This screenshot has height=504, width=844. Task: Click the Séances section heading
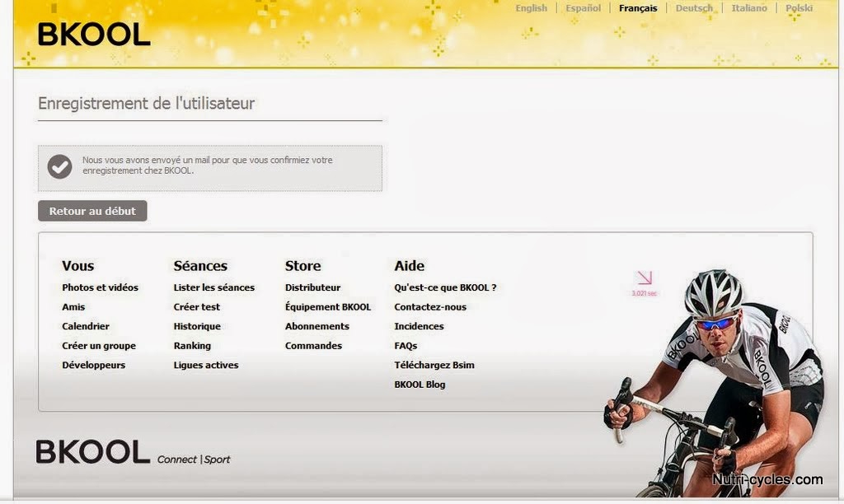pyautogui.click(x=200, y=266)
